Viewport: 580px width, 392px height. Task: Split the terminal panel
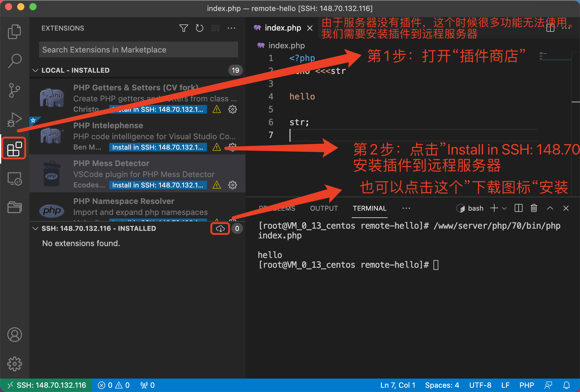coord(518,208)
